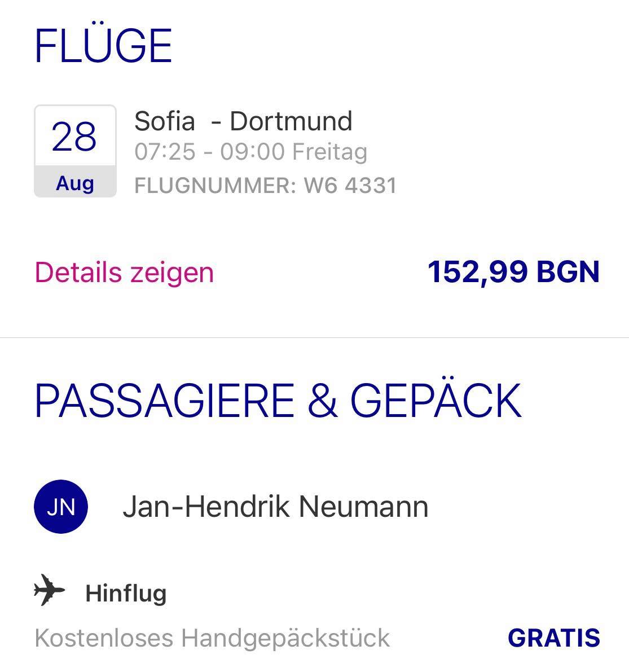The height and width of the screenshot is (672, 629).
Task: Click the FLUGNUMMER label
Action: 214,186
